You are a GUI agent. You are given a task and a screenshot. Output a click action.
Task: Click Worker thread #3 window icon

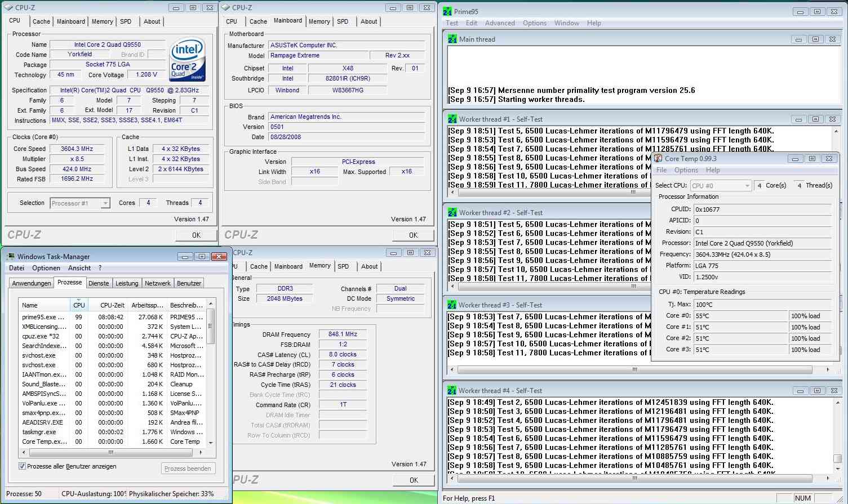[452, 305]
